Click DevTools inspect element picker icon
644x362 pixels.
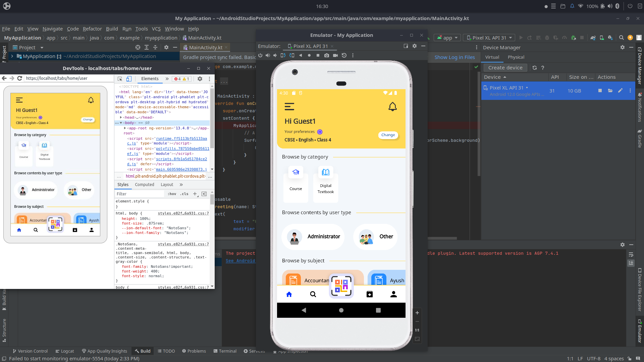[x=120, y=79]
